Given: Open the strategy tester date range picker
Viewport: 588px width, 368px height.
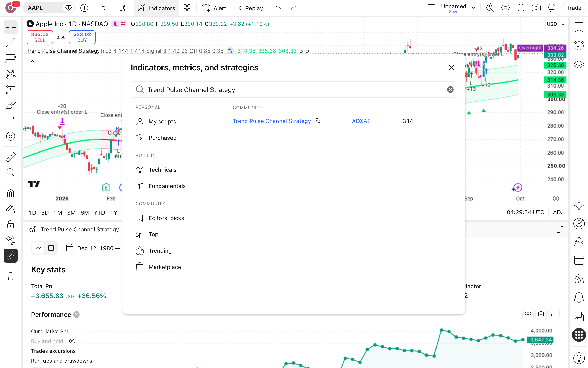Looking at the screenshot, I should [x=95, y=248].
